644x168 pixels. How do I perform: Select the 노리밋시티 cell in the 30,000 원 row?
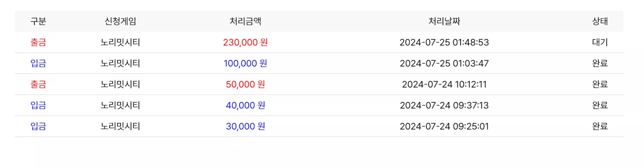pyautogui.click(x=120, y=126)
